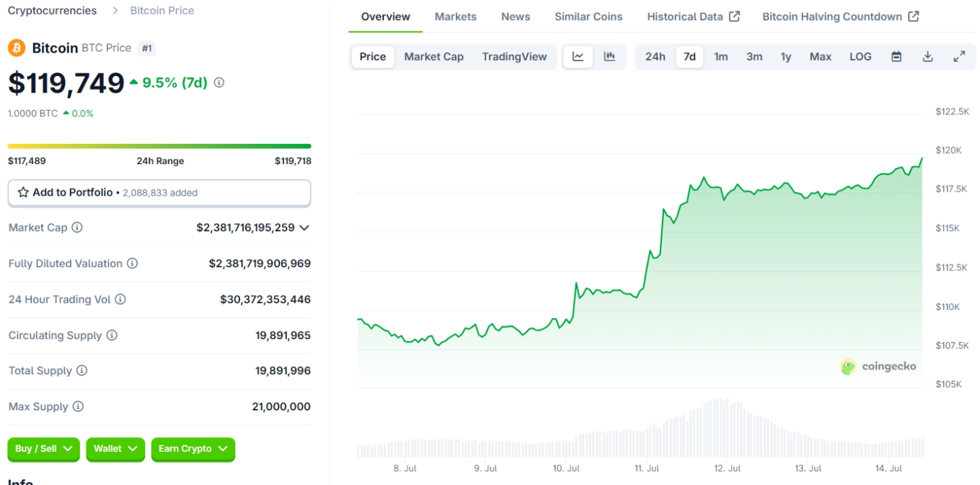
Task: Click the #1 rank badge
Action: 146,48
